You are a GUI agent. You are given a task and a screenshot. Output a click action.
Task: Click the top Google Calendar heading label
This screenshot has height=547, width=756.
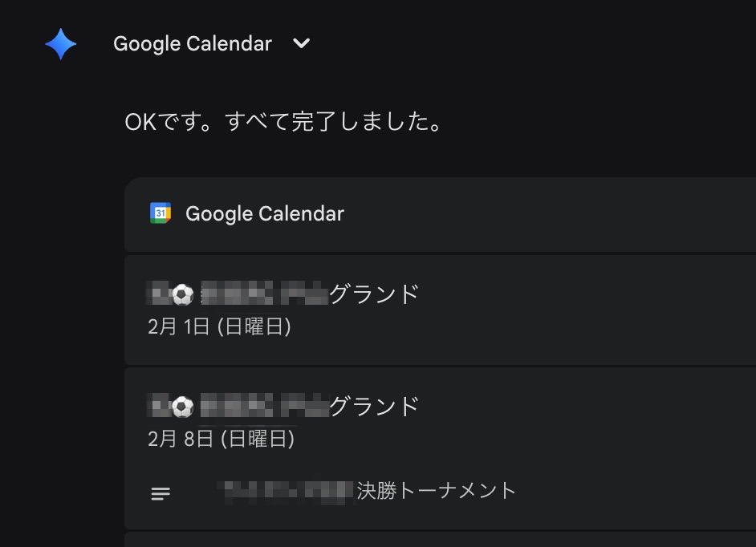tap(193, 44)
